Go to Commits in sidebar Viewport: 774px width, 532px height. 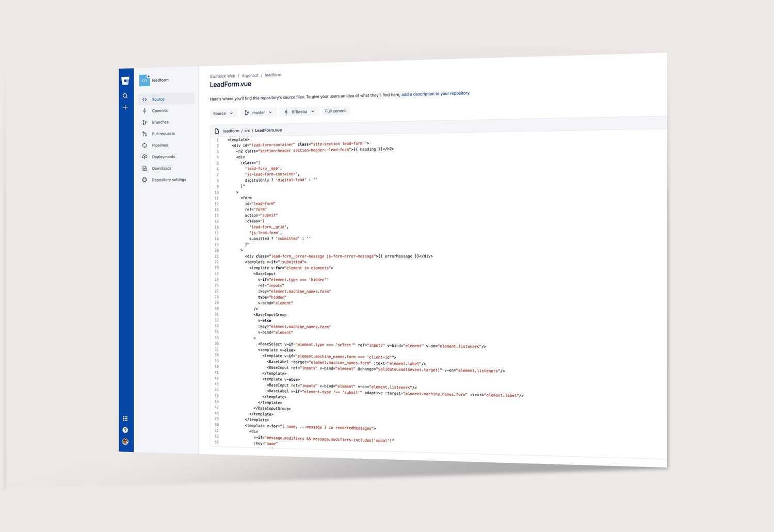click(159, 111)
